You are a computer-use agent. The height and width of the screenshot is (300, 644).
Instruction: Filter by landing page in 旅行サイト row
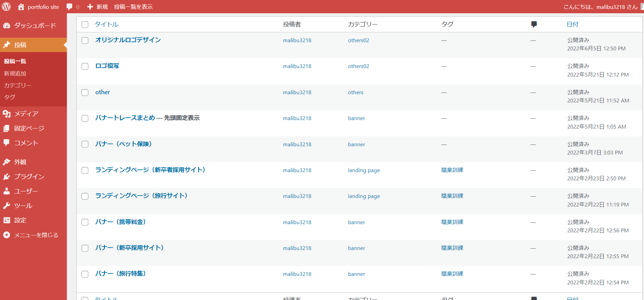pos(364,196)
